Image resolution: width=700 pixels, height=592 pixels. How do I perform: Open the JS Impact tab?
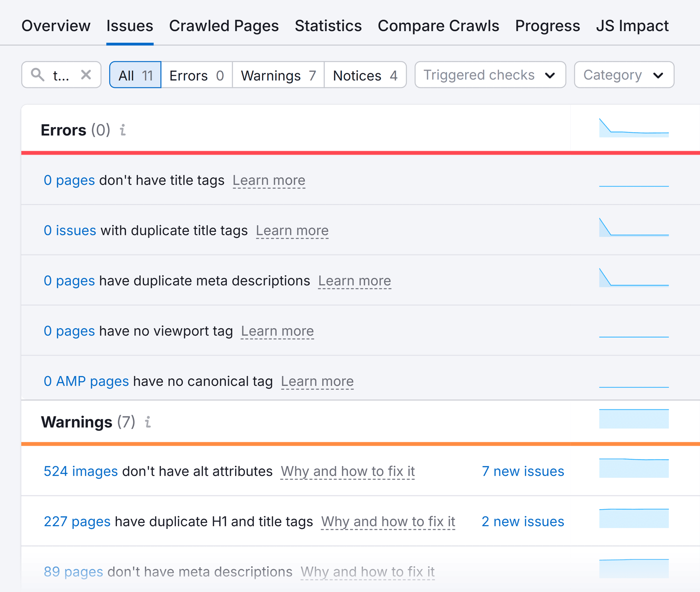pos(632,26)
